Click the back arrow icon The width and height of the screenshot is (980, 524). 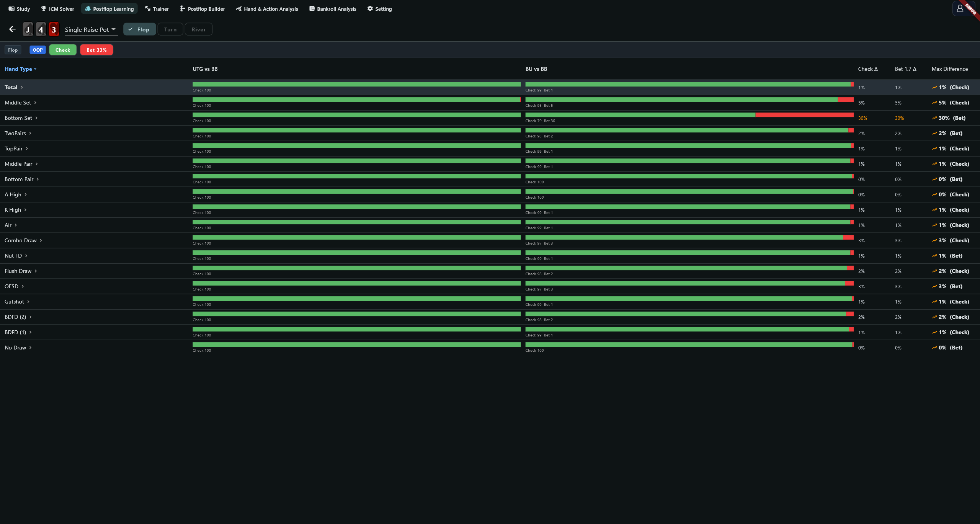(x=12, y=29)
